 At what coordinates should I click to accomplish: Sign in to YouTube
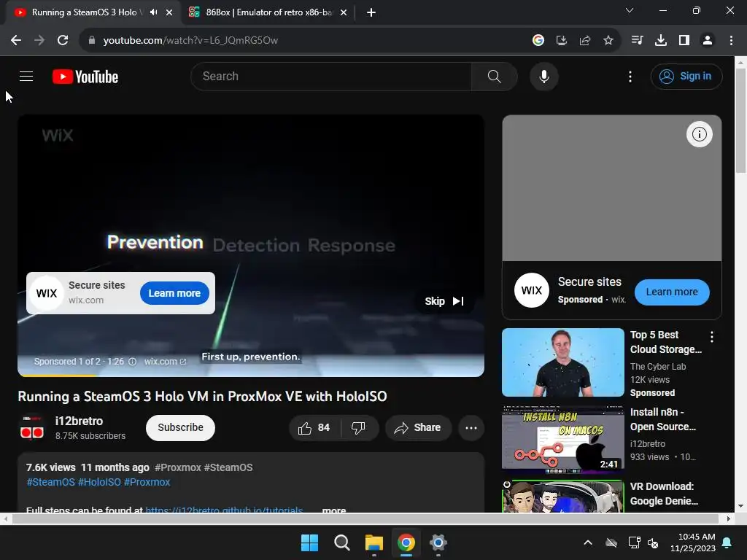pos(686,76)
